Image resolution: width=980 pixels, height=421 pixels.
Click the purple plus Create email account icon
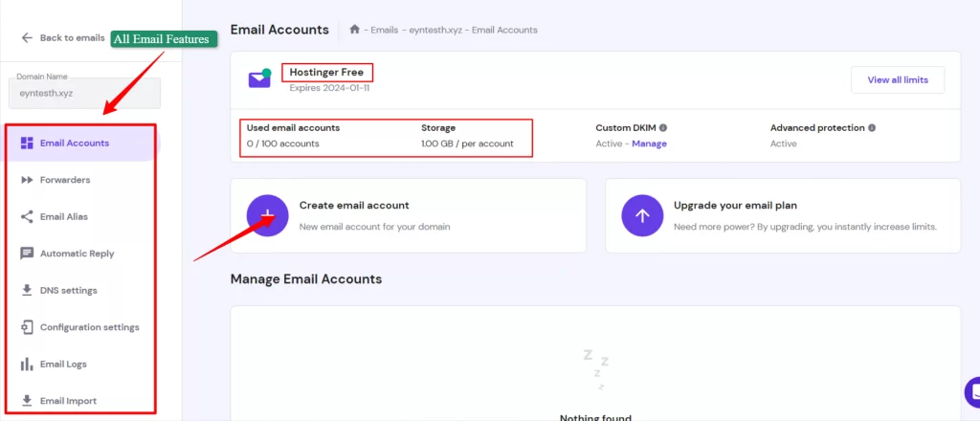pyautogui.click(x=268, y=215)
